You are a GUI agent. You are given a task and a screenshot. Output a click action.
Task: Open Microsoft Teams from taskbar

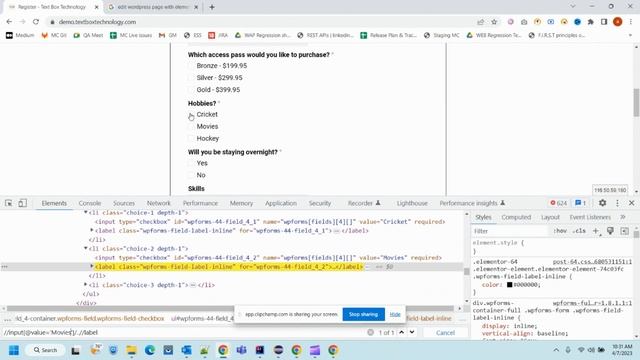tap(241, 350)
